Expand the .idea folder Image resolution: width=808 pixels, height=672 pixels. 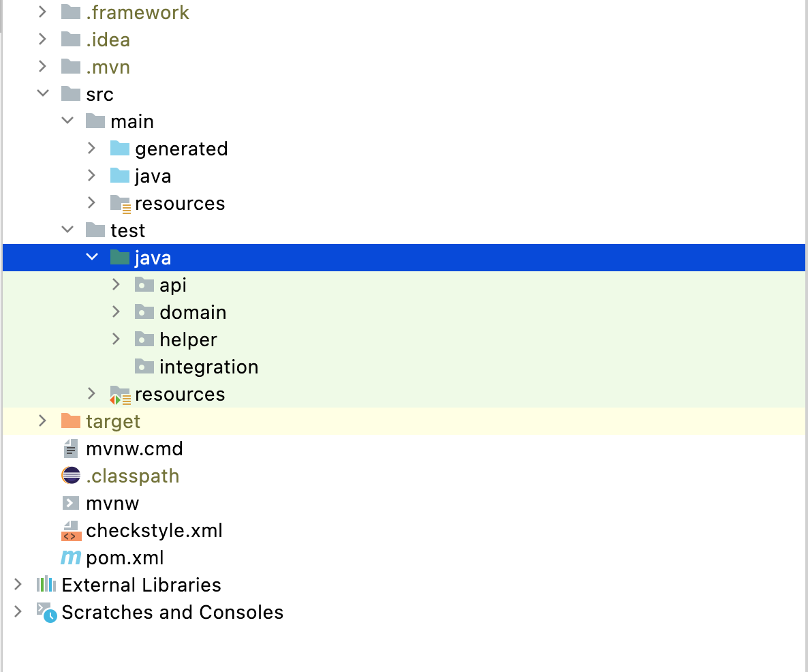42,39
